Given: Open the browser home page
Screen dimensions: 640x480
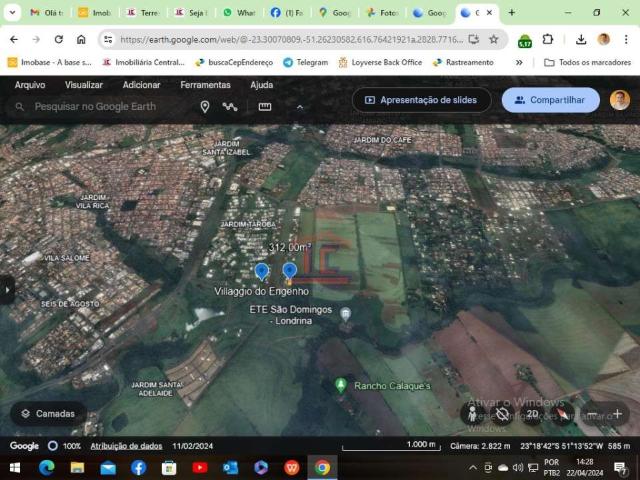Looking at the screenshot, I should [x=81, y=39].
